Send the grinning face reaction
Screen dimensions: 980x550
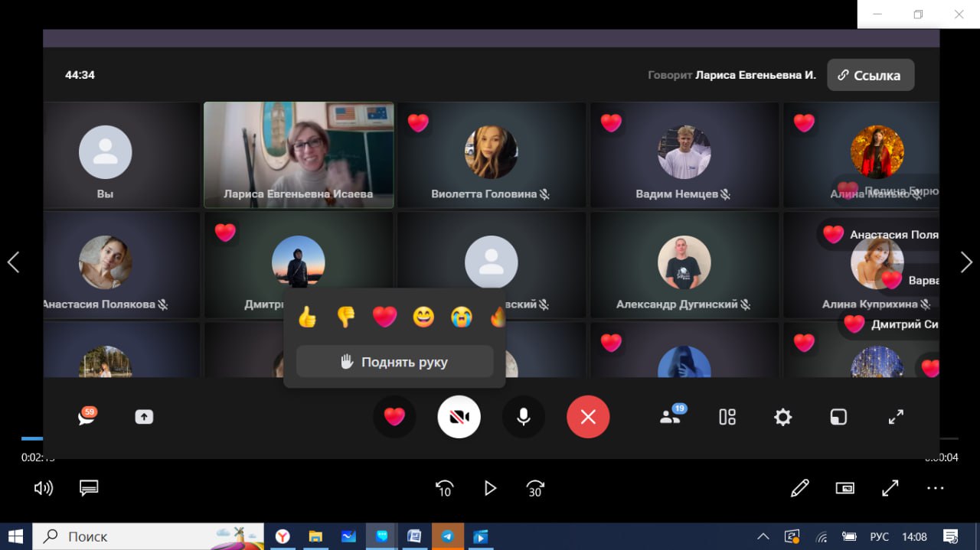pyautogui.click(x=423, y=317)
